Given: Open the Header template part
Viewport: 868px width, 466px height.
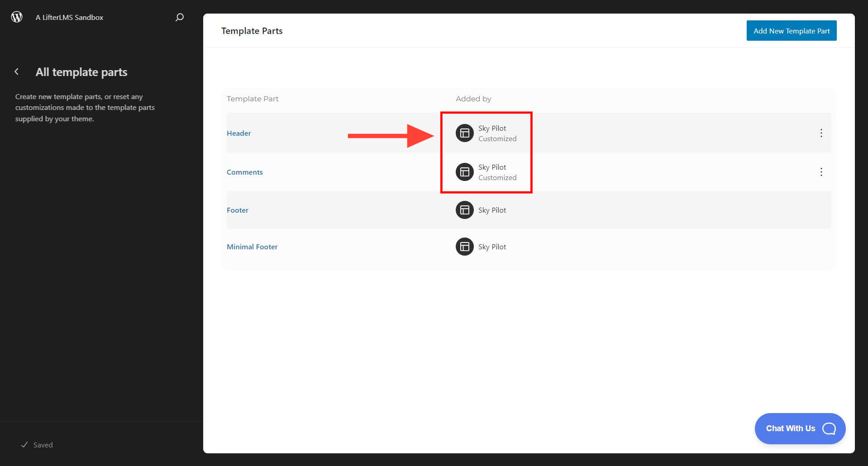Looking at the screenshot, I should [x=238, y=133].
